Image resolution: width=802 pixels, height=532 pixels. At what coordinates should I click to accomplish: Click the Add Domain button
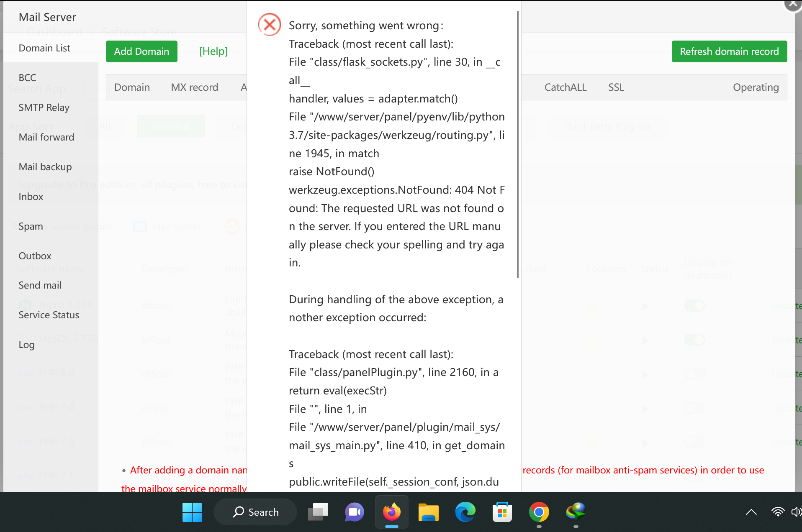(141, 51)
